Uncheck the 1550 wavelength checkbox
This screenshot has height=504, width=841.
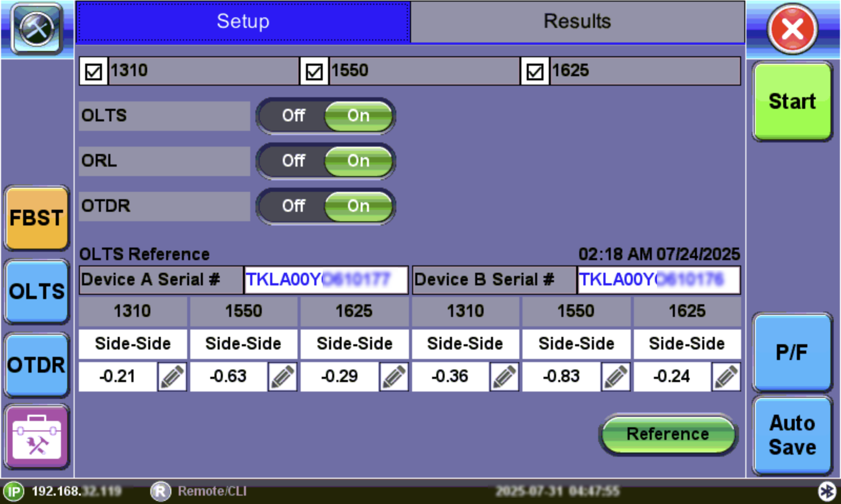(x=314, y=71)
